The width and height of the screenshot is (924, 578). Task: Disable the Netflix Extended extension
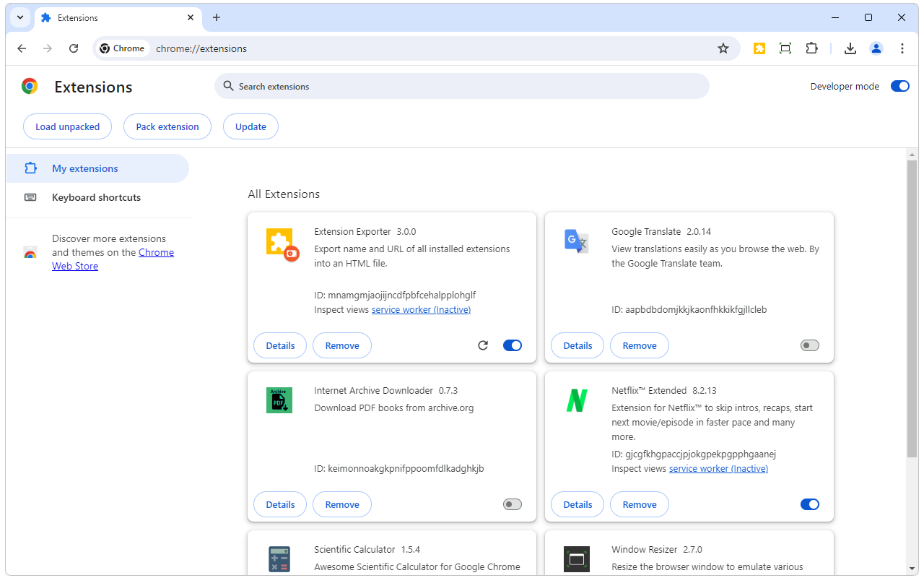pyautogui.click(x=809, y=504)
